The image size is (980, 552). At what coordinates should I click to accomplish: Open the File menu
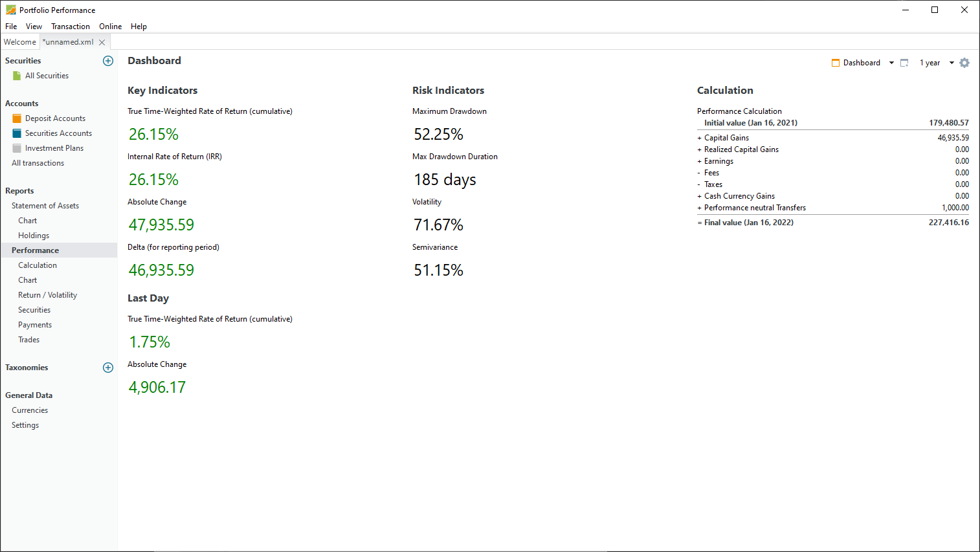[x=11, y=27]
